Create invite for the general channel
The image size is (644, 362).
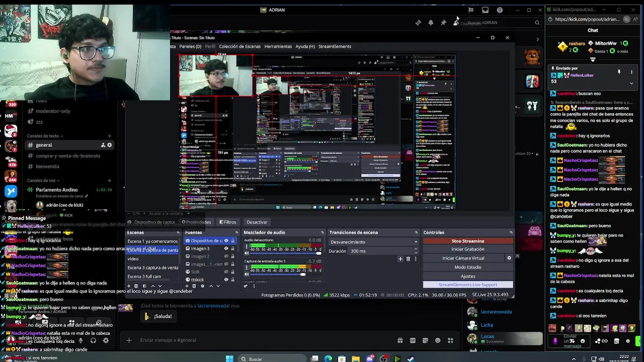[x=103, y=145]
